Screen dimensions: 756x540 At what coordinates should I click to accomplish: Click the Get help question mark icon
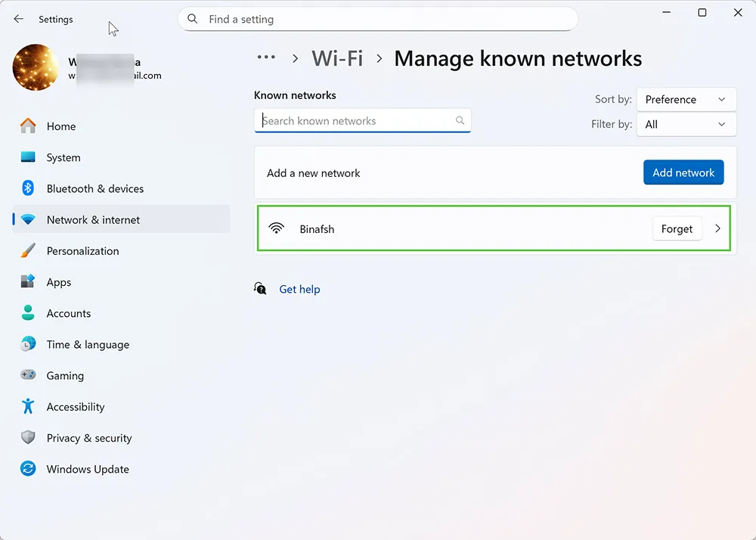[x=260, y=288]
